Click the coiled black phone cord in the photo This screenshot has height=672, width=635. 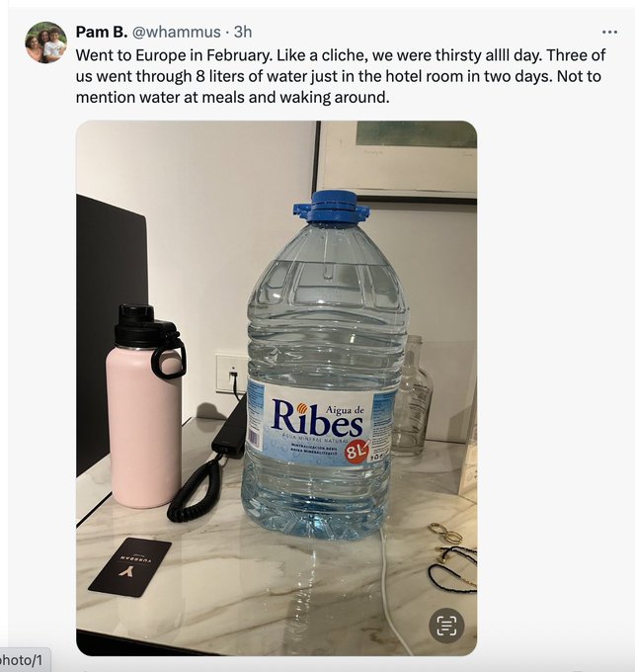tap(197, 487)
